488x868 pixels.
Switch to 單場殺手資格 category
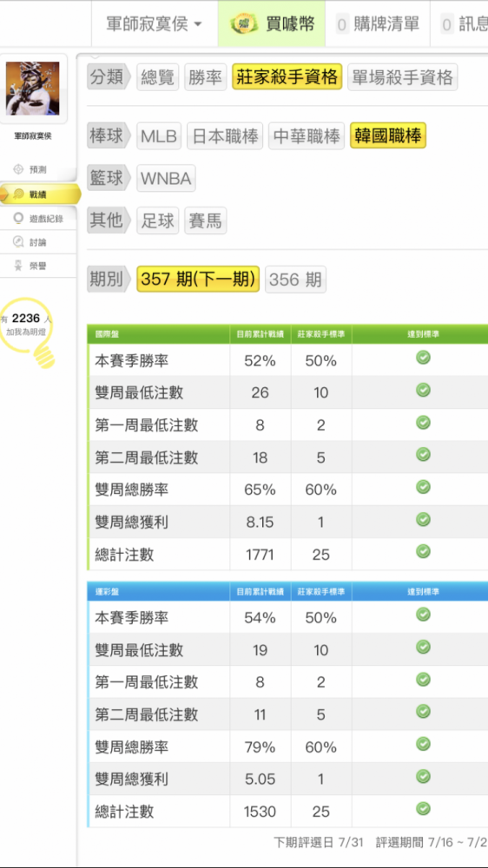tap(403, 77)
